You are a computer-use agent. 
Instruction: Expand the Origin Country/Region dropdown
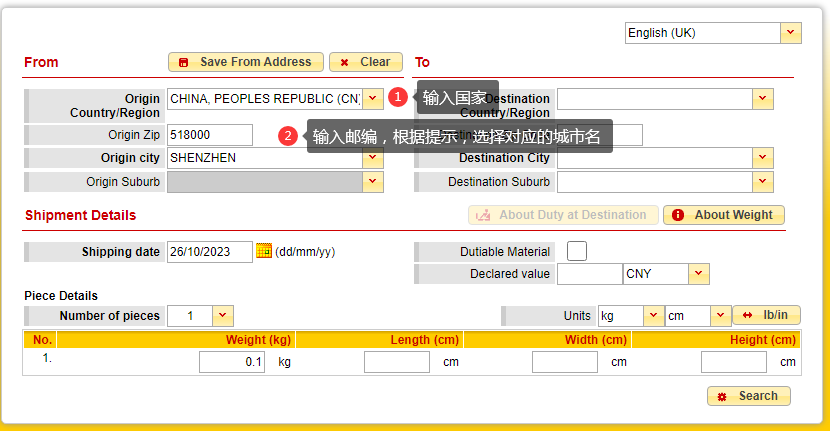[373, 98]
